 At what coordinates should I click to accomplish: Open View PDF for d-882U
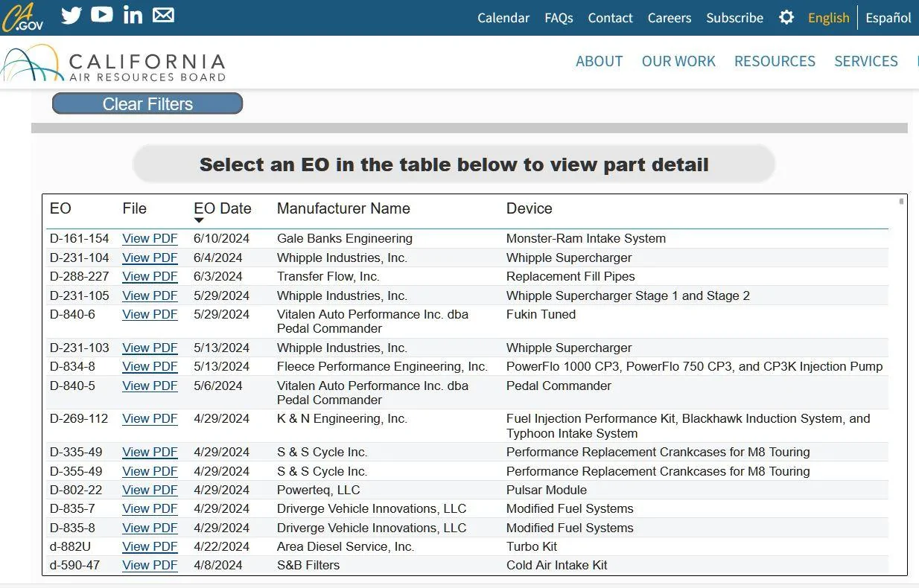point(150,546)
